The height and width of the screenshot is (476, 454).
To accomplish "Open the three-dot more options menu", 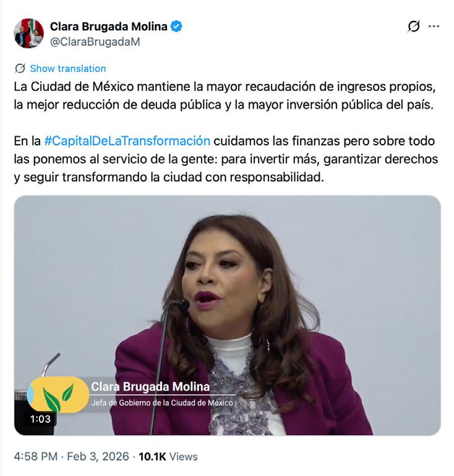I will (434, 27).
